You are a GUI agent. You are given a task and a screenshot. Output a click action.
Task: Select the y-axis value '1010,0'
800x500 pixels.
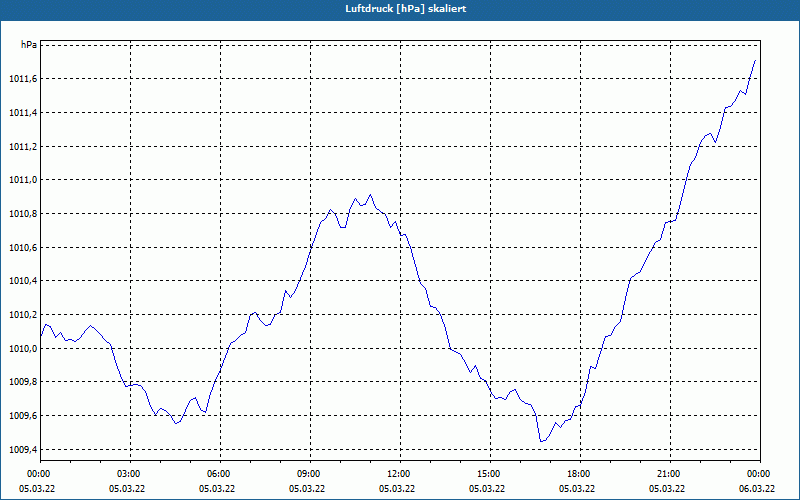click(x=23, y=349)
